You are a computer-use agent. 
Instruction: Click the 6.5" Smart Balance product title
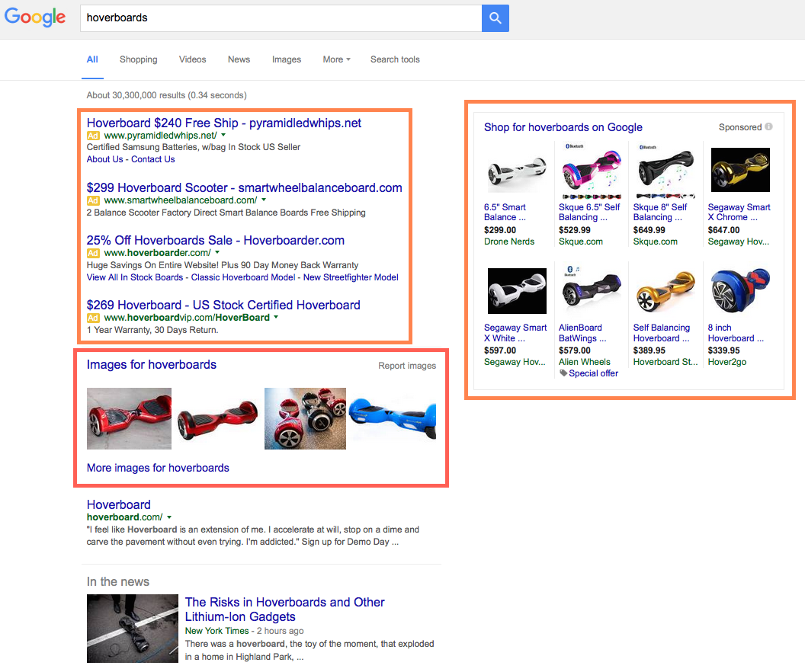pos(505,212)
